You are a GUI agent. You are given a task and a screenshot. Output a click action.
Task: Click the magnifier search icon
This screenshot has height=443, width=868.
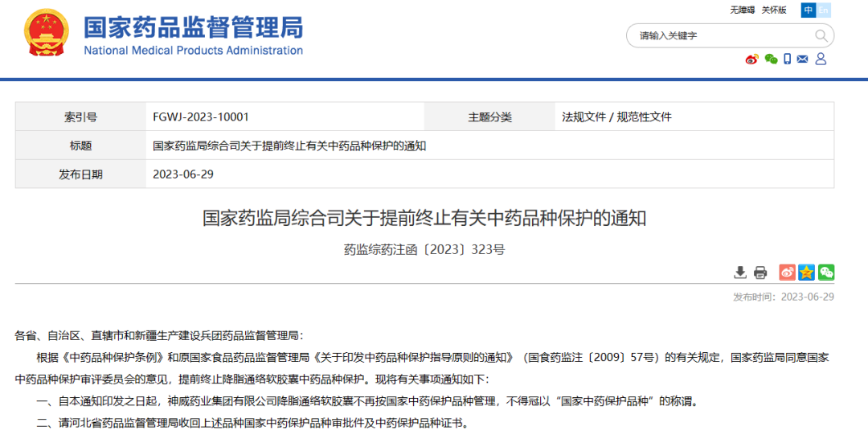pos(821,35)
